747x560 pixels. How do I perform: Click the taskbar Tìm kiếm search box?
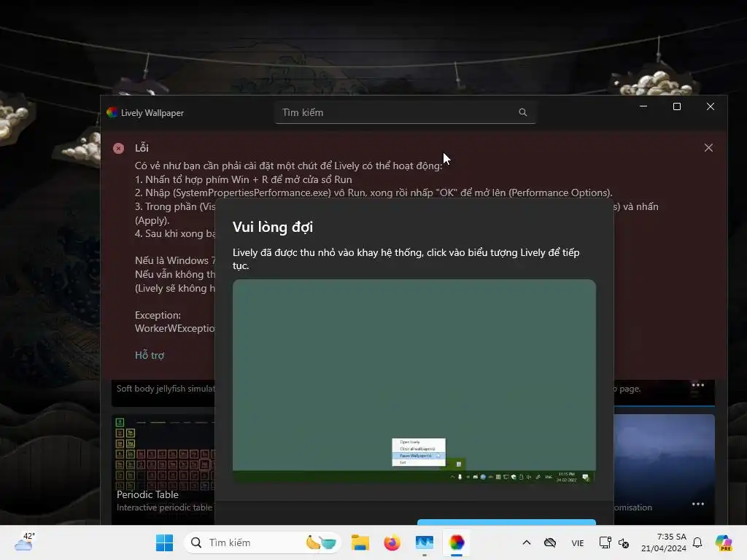coord(263,542)
